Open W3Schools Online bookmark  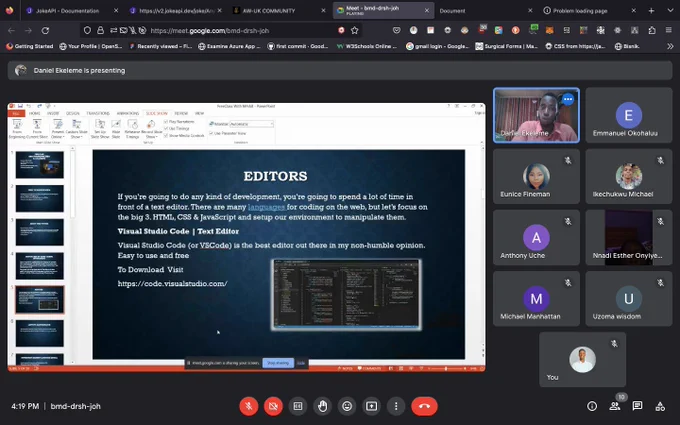[366, 46]
